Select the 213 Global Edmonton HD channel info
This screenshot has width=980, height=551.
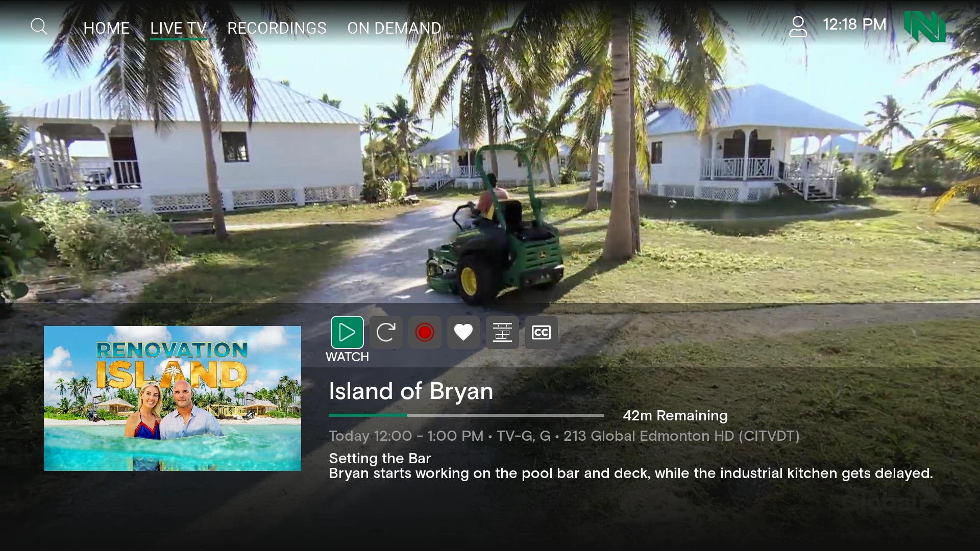pyautogui.click(x=681, y=436)
